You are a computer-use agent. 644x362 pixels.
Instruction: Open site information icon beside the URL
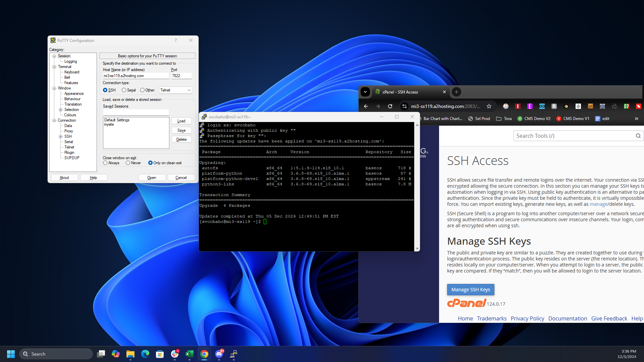(405, 106)
